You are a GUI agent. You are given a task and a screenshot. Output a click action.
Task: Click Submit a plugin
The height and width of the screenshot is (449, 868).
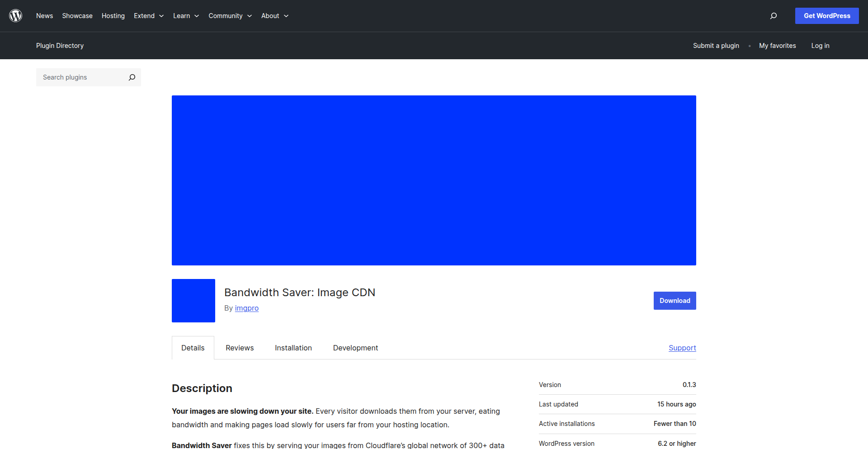click(716, 45)
